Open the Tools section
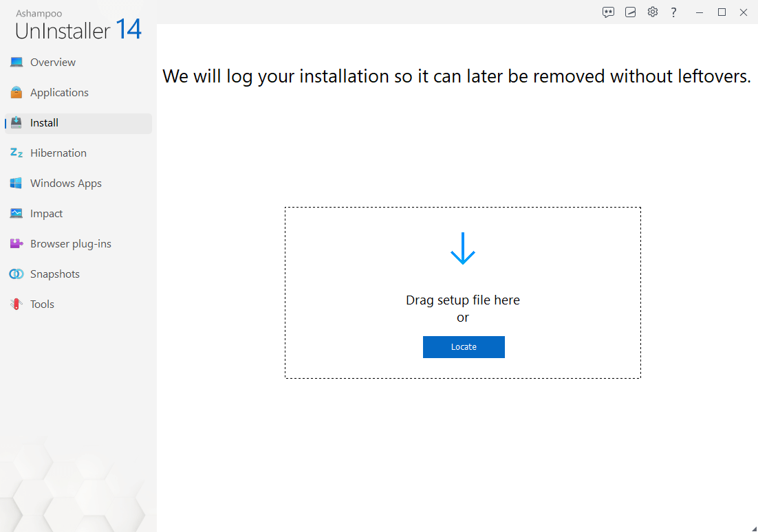 pos(42,304)
